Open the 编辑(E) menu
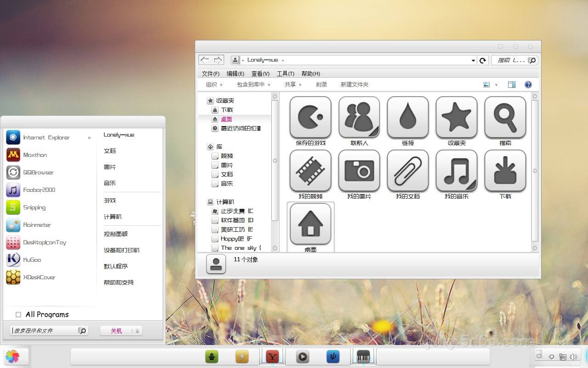 (236, 74)
